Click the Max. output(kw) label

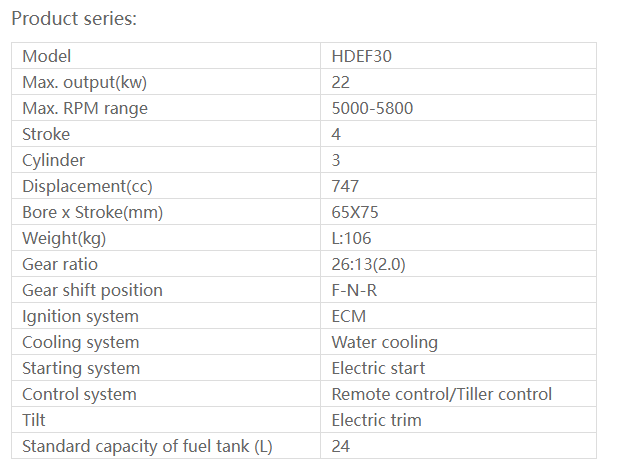(91, 82)
